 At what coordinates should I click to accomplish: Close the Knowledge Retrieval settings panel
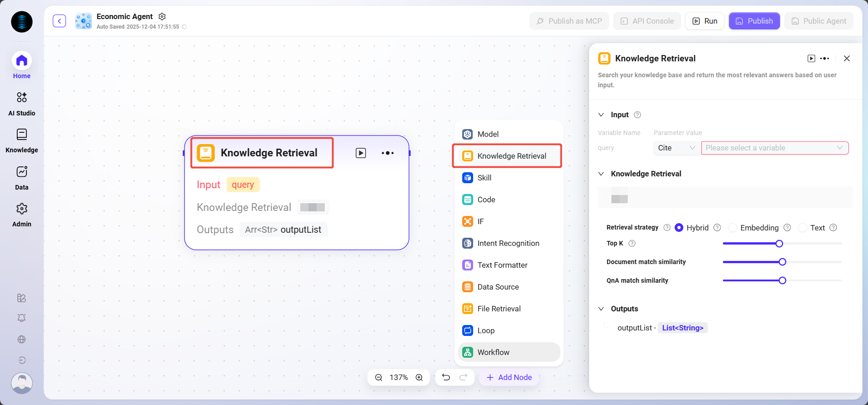pyautogui.click(x=847, y=58)
